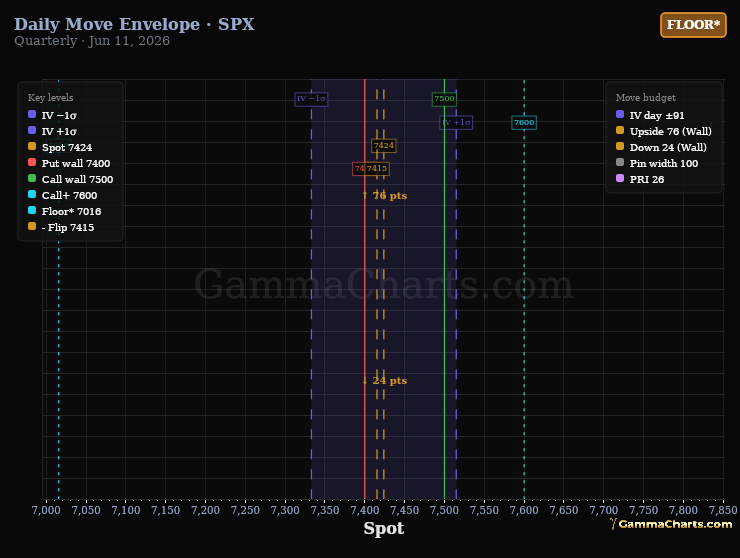740x558 pixels.
Task: Click the PRI 26 violet swatch
Action: [x=620, y=178]
